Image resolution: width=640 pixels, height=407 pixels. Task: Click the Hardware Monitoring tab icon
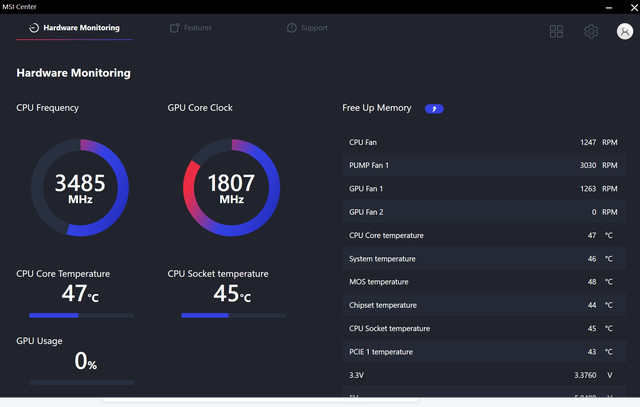(x=34, y=28)
